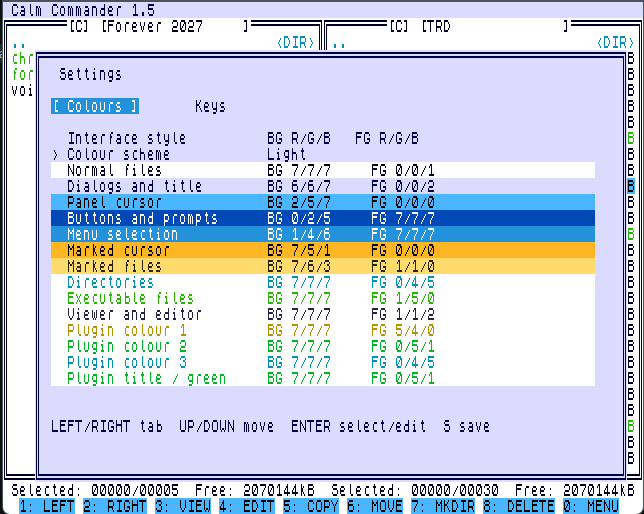Change the Light colour scheme value
644x514 pixels.
(286, 154)
